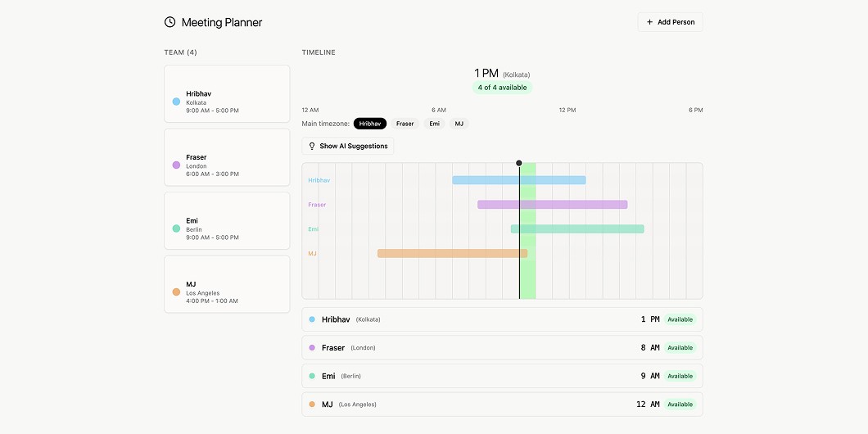The image size is (868, 434).
Task: Click the Fraser label on timeline chart
Action: click(x=317, y=204)
